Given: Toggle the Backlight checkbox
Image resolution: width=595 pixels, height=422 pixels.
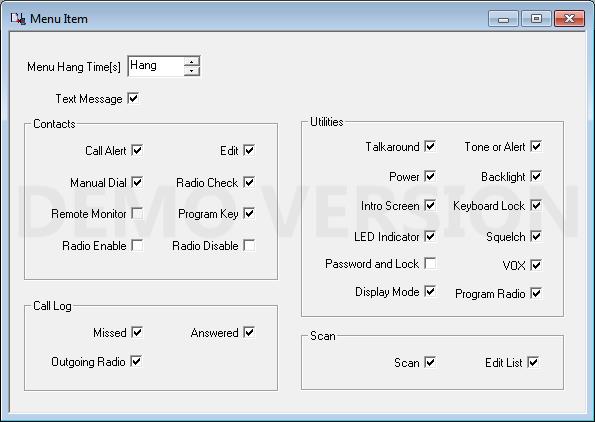Looking at the screenshot, I should coord(536,176).
